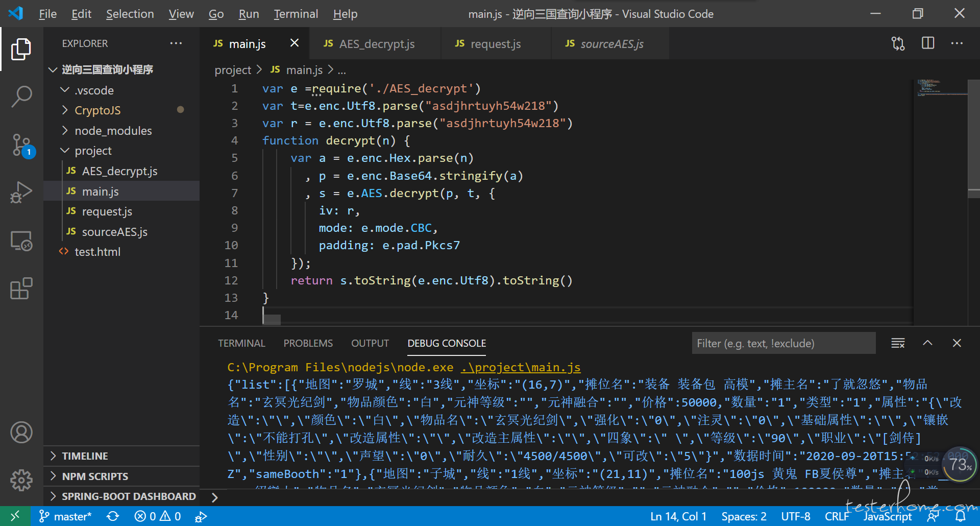Expand the node_modules folder

pos(65,130)
